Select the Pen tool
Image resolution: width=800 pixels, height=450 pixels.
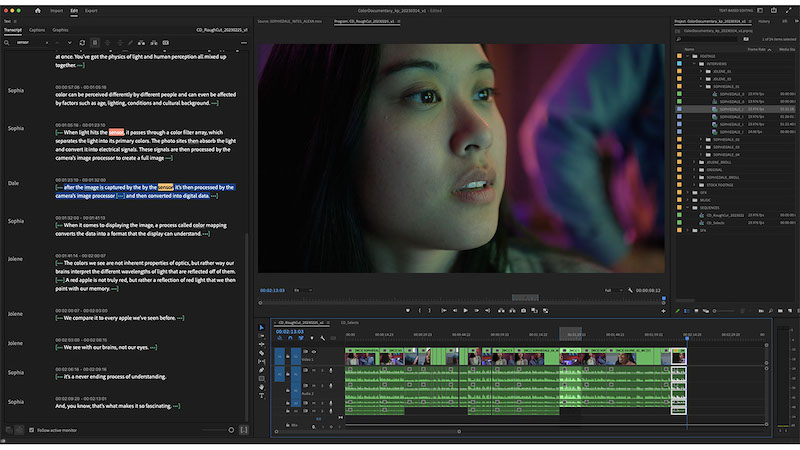coord(262,370)
